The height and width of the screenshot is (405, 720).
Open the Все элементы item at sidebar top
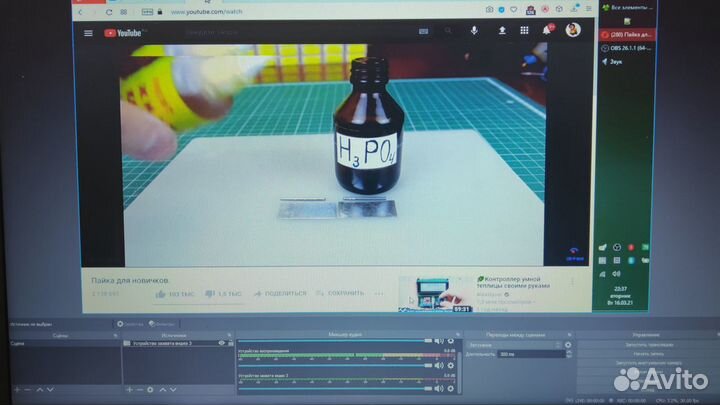(x=627, y=7)
